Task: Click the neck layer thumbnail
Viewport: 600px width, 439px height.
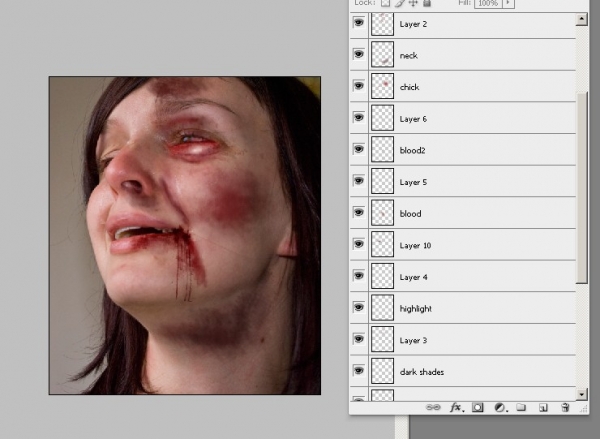Action: pos(382,54)
